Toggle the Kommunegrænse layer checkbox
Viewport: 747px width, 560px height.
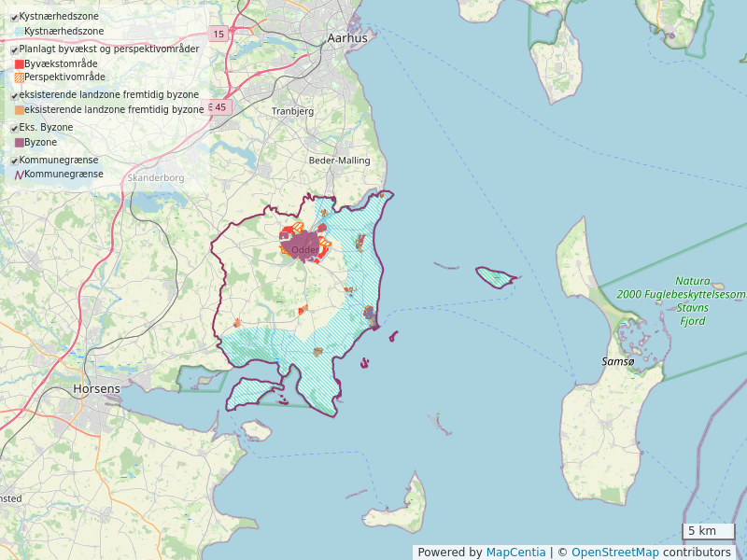coord(14,161)
